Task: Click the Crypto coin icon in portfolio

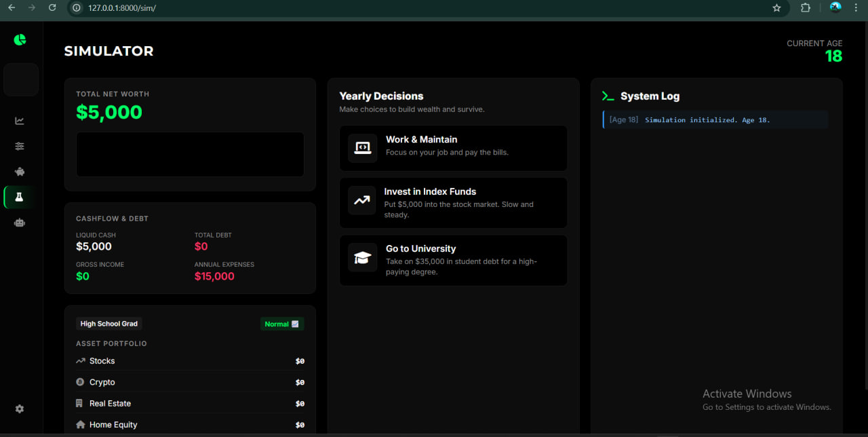Action: coord(81,382)
